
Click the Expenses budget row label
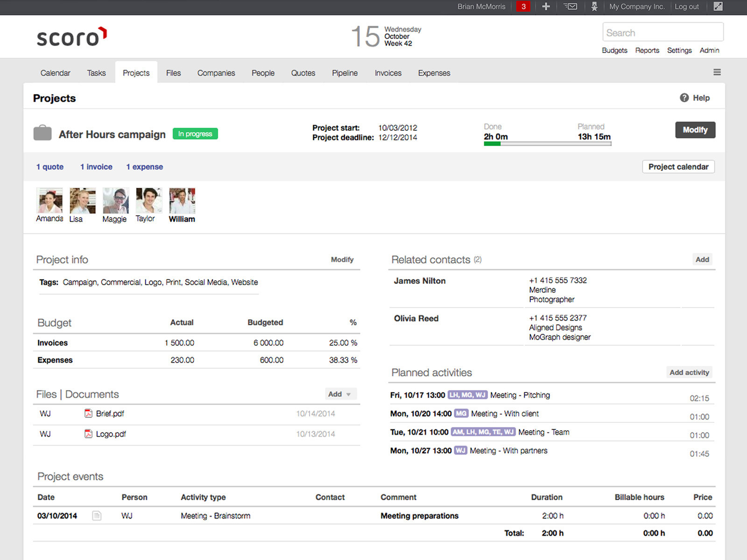click(55, 360)
